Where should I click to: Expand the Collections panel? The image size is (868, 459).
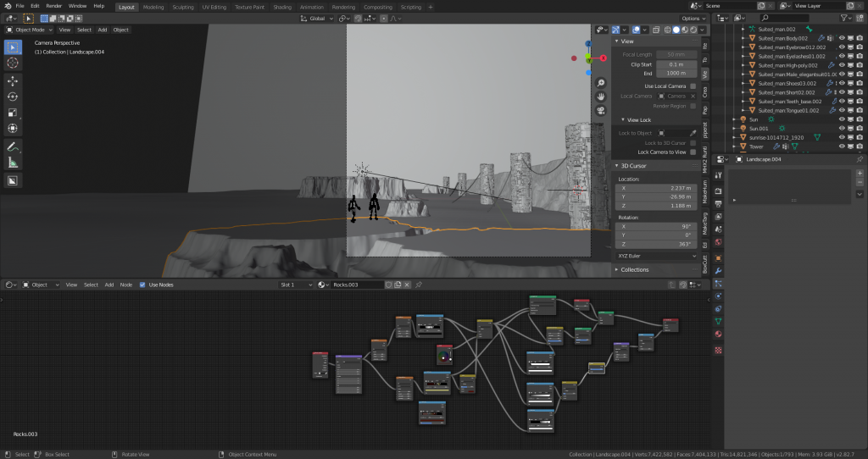click(x=635, y=269)
